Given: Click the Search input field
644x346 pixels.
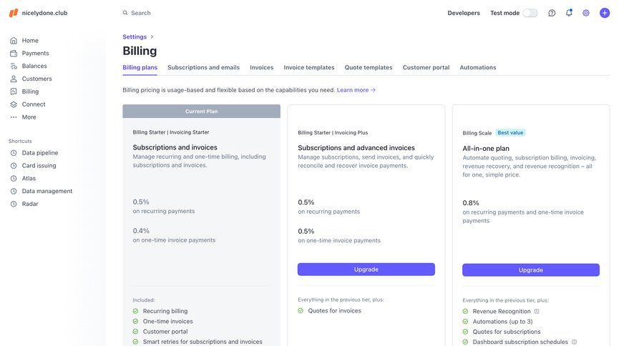Looking at the screenshot, I should 141,13.
